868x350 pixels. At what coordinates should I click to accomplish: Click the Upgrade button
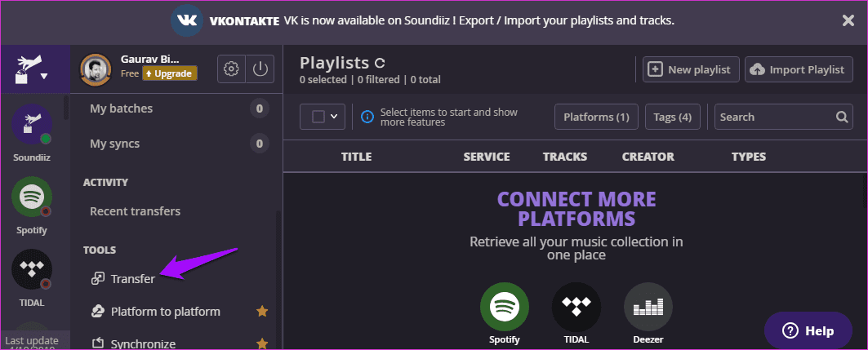169,73
